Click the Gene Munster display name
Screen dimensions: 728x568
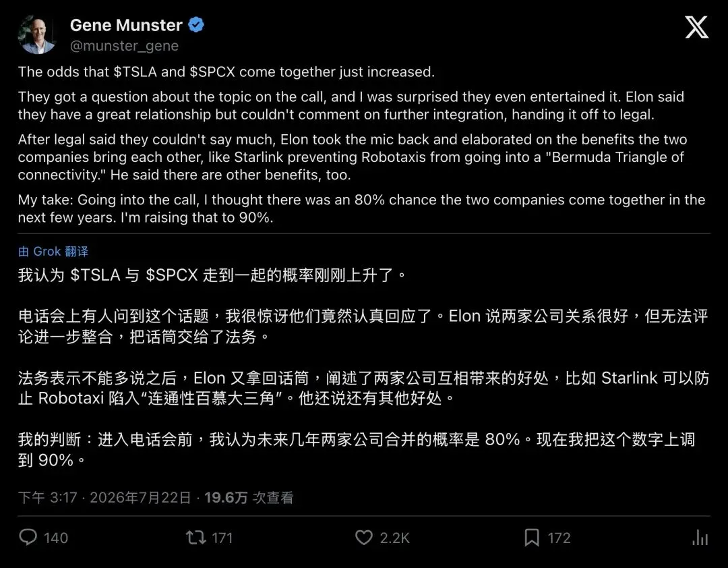[x=126, y=25]
